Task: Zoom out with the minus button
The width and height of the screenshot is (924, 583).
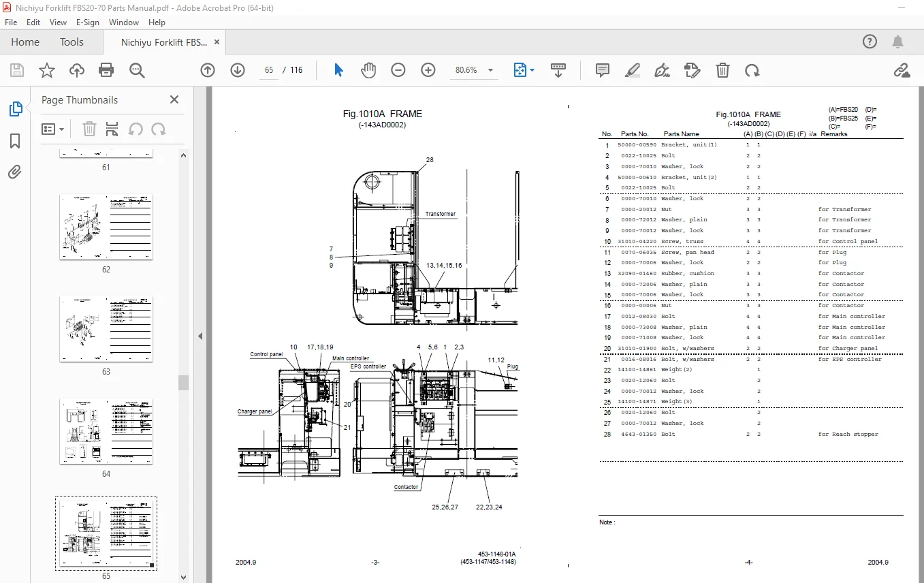Action: (398, 70)
